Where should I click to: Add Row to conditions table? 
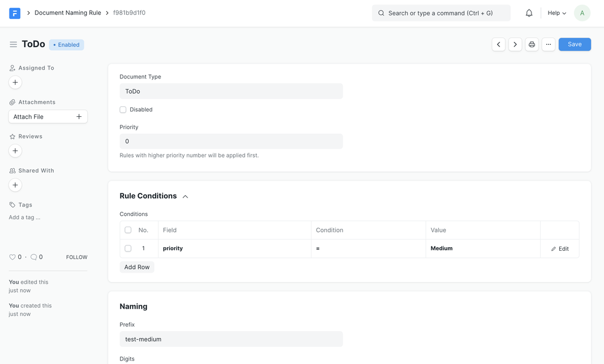137,267
